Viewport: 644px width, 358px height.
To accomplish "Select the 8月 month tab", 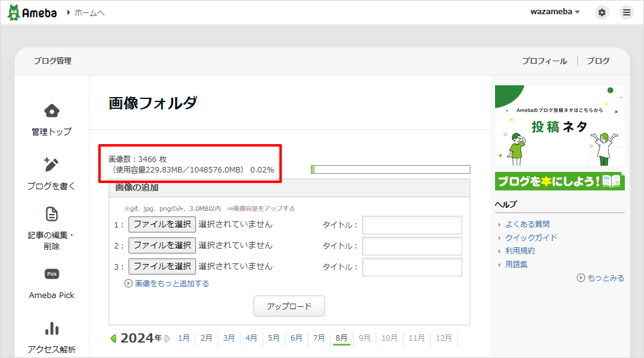I will click(x=341, y=338).
